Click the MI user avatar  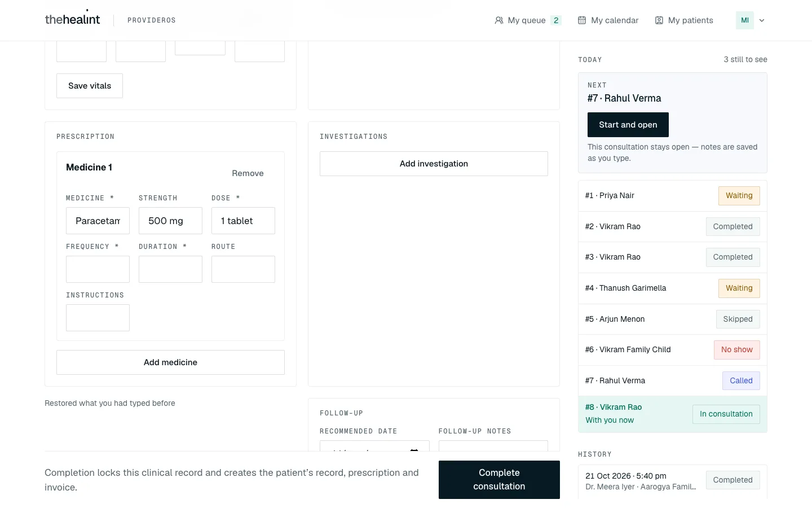pos(745,20)
